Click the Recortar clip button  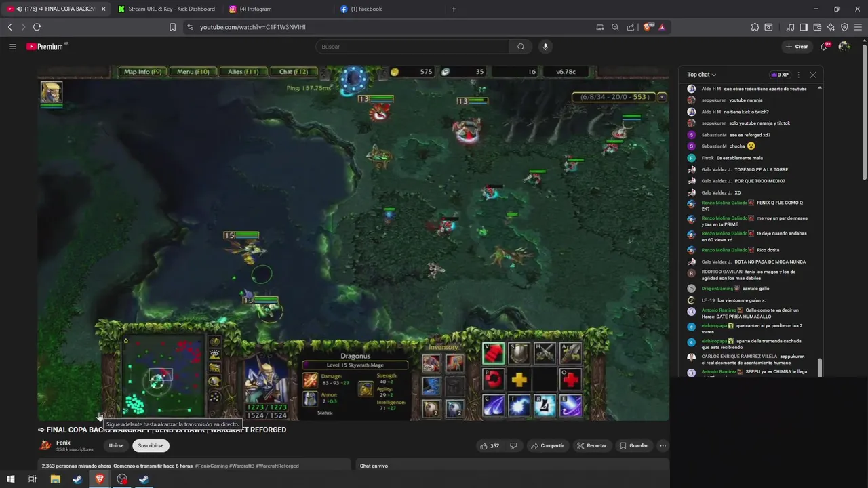(592, 445)
